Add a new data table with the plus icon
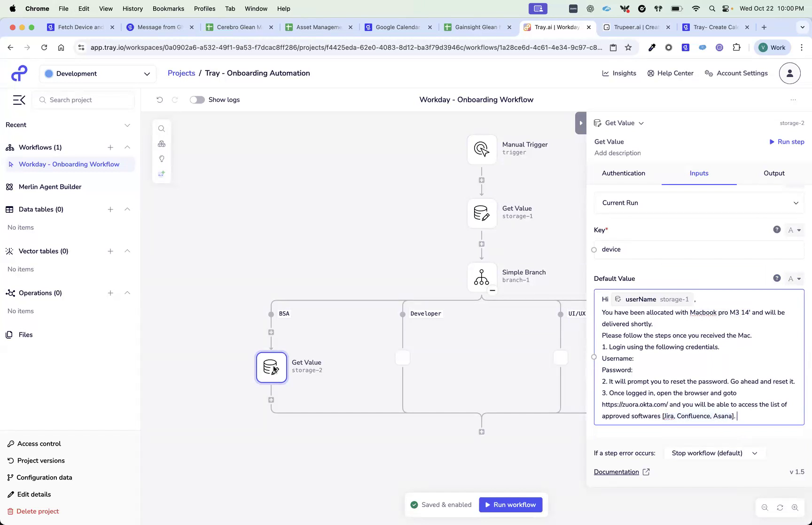This screenshot has width=812, height=525. point(110,209)
